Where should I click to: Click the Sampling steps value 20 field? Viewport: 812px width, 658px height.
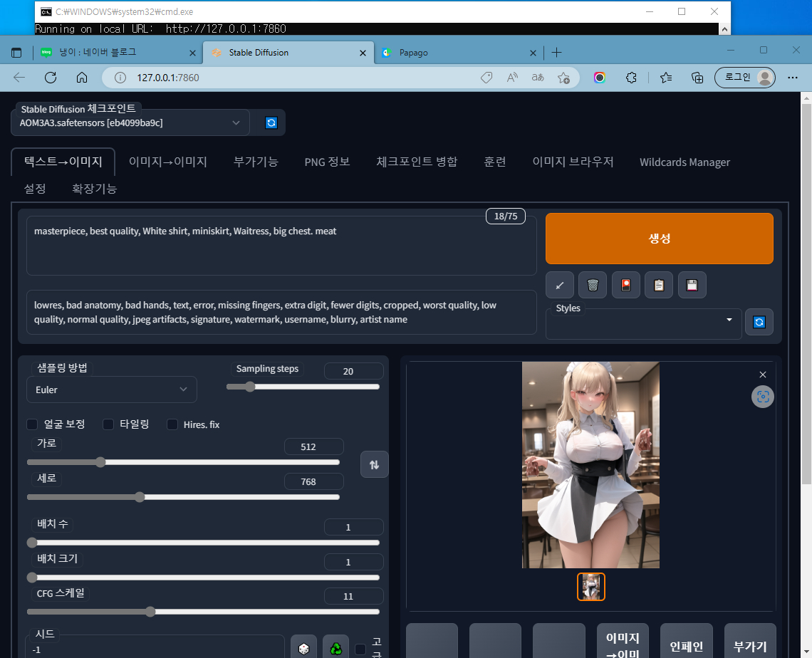[x=354, y=371]
